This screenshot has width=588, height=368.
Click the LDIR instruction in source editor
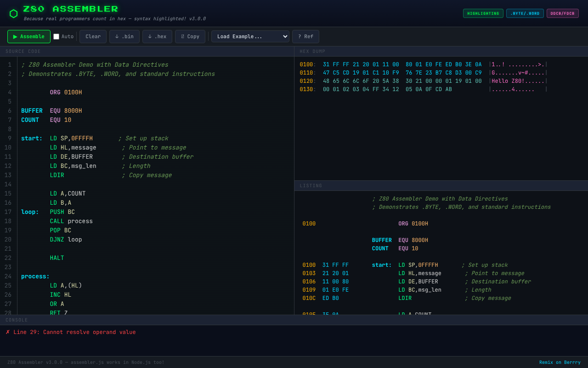pos(57,175)
